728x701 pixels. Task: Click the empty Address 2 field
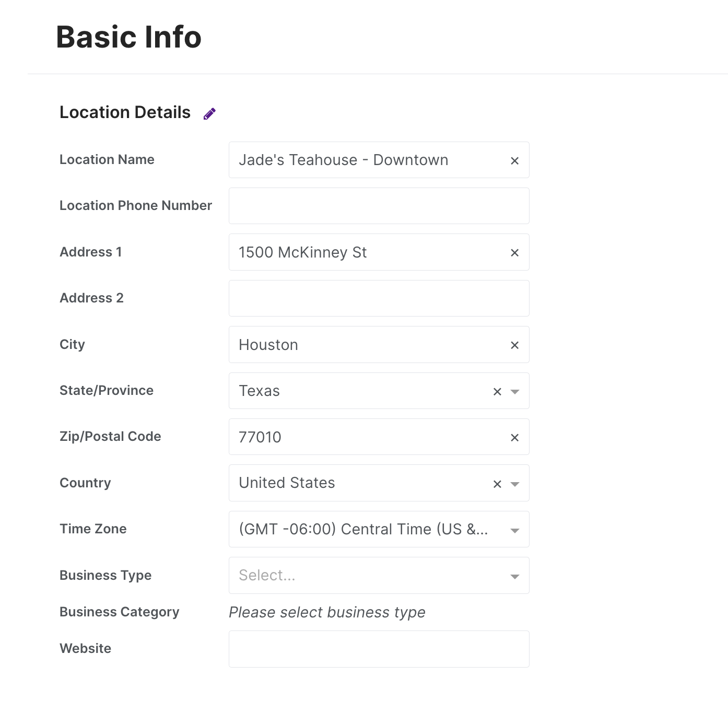(x=379, y=298)
